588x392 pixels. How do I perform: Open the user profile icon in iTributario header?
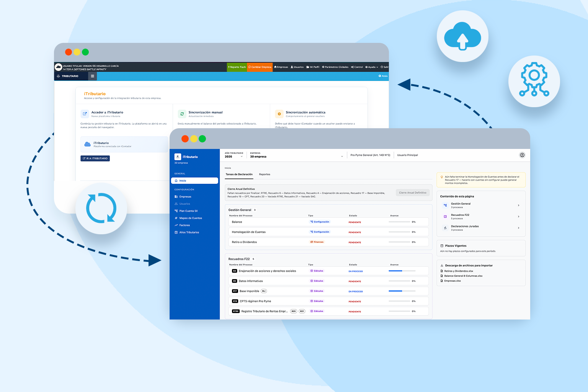click(x=522, y=155)
